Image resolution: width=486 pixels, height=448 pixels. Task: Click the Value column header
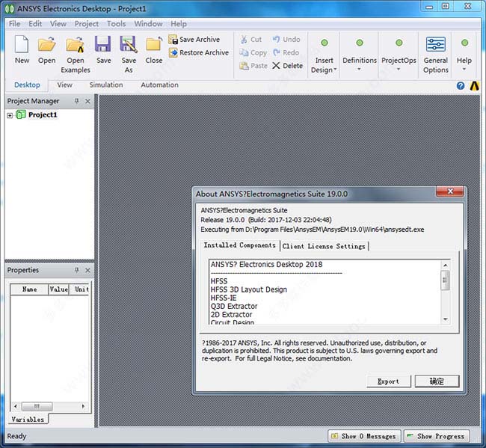58,289
